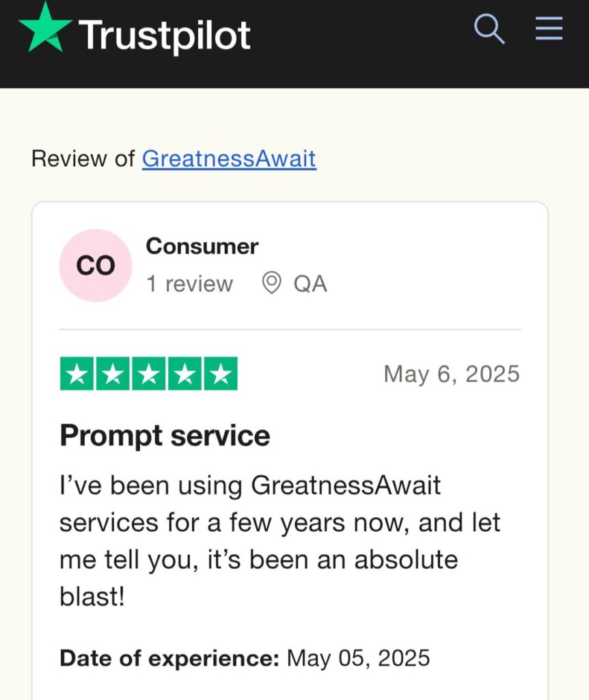The height and width of the screenshot is (700, 589).
Task: Click the fourth green rating star
Action: click(x=184, y=374)
